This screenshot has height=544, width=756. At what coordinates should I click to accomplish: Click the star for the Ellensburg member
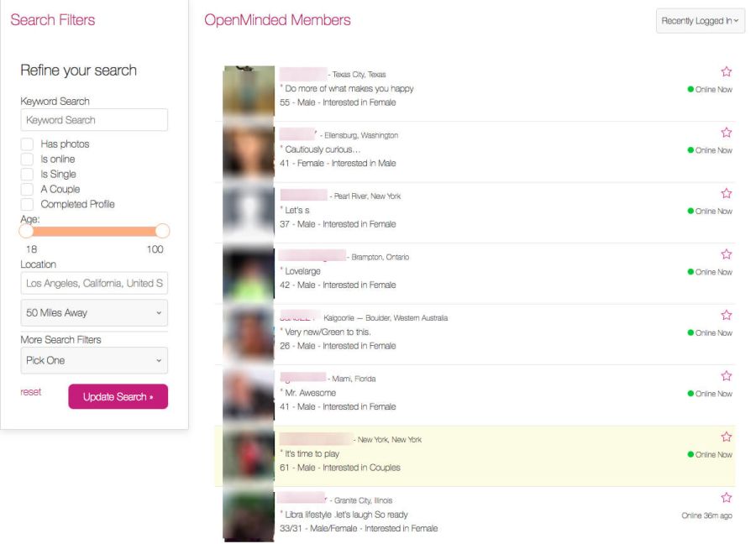click(726, 132)
